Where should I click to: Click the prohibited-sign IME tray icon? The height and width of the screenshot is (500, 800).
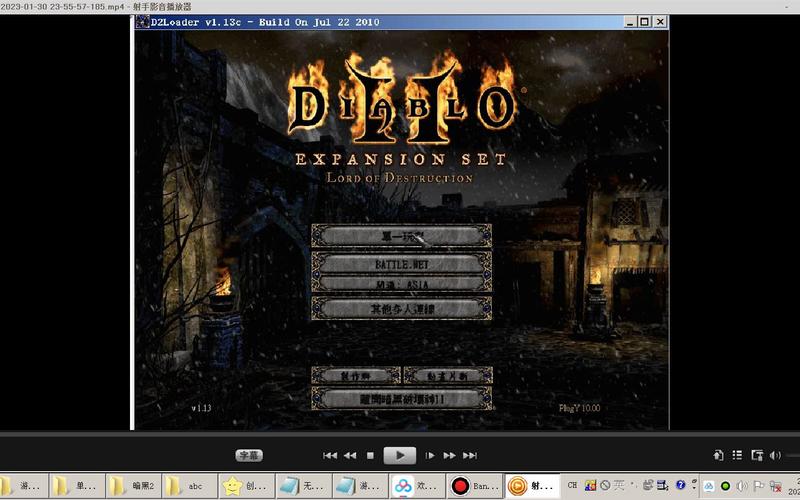(x=605, y=485)
